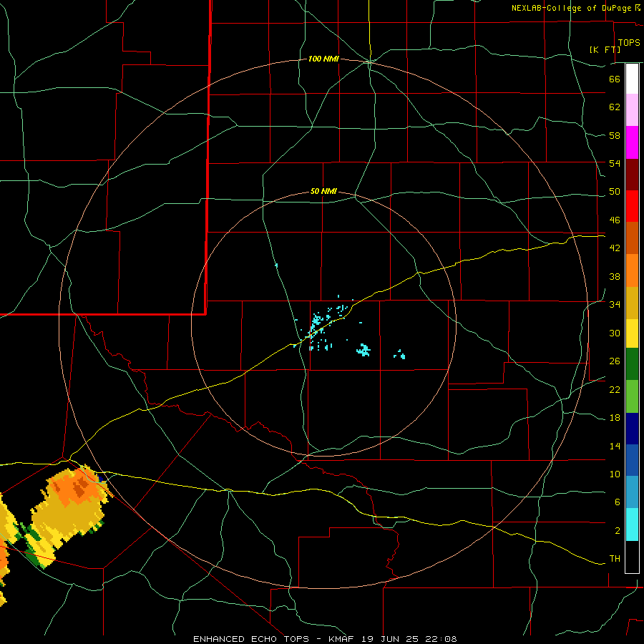
Task: Click the '[K FT]' units label
Action: coord(605,49)
